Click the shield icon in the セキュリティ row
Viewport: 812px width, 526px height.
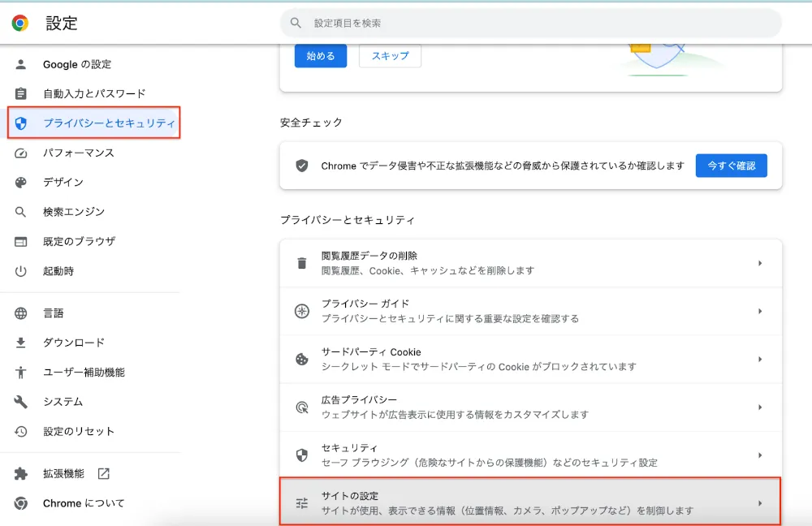coord(302,455)
